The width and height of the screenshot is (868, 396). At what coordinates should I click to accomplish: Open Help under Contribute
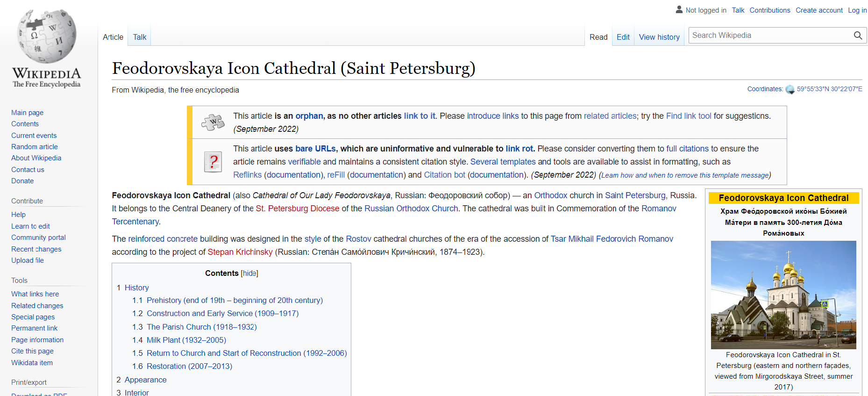(18, 215)
